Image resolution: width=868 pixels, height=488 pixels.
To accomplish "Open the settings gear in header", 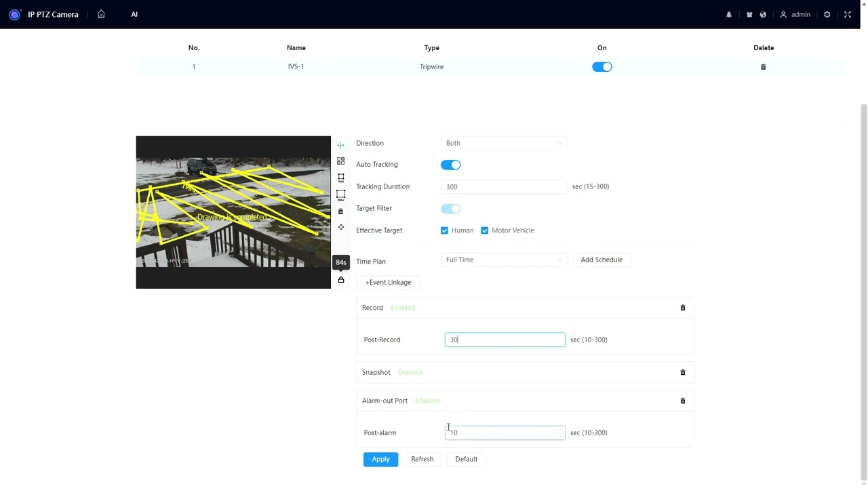I will 827,14.
